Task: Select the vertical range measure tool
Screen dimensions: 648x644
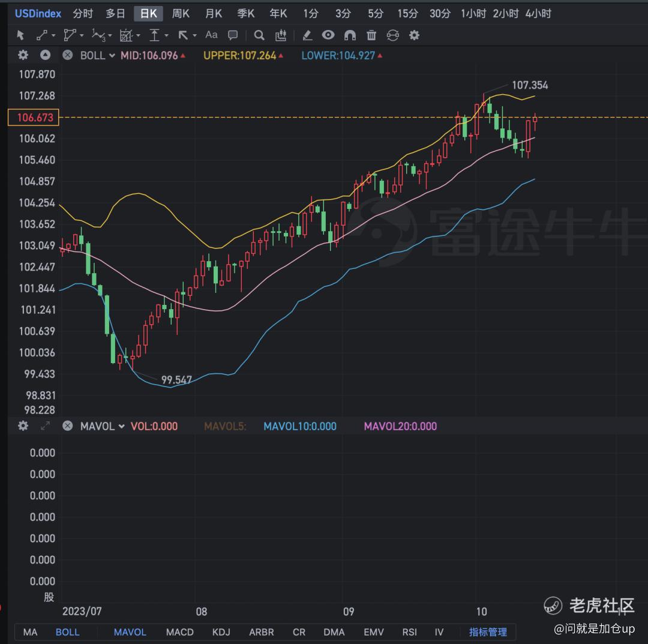Action: 154,35
